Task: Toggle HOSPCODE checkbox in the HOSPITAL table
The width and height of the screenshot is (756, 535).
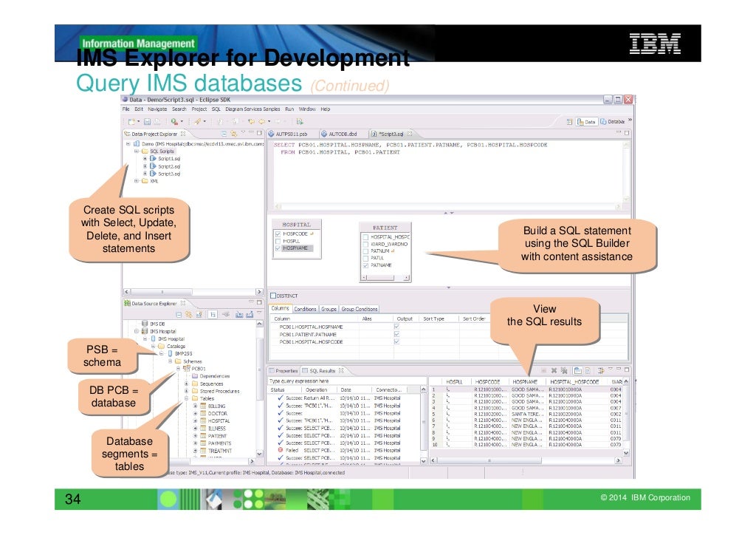Action: coord(278,234)
